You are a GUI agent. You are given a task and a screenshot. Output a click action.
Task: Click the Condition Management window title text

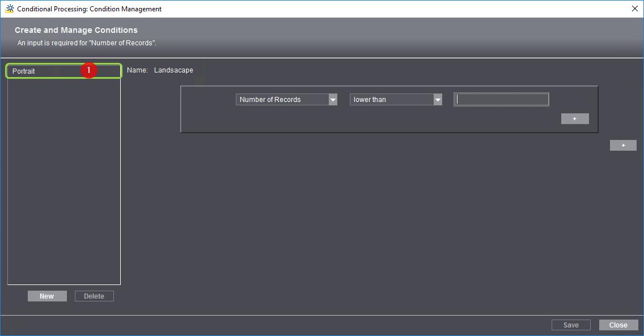89,9
